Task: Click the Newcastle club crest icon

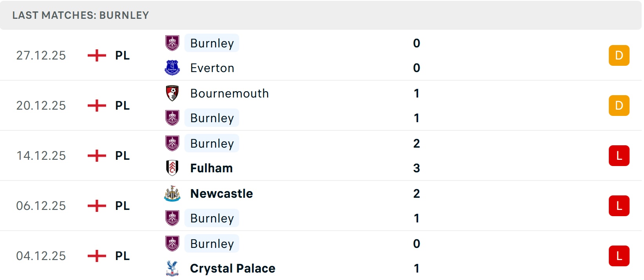Action: click(x=172, y=193)
